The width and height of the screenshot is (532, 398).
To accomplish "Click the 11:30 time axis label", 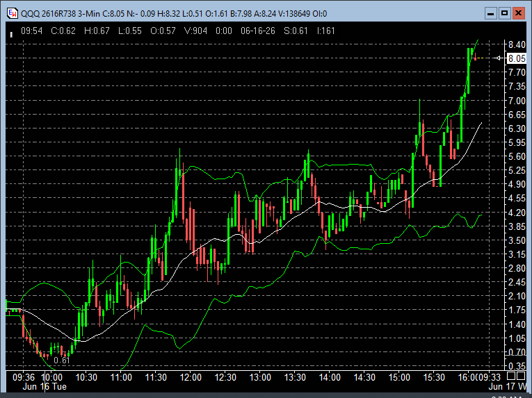I will point(156,377).
